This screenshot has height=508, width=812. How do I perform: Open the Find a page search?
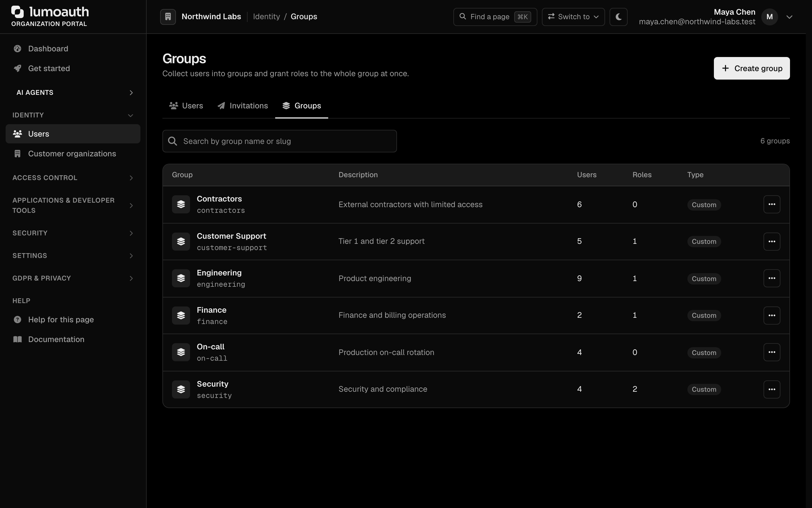(495, 17)
